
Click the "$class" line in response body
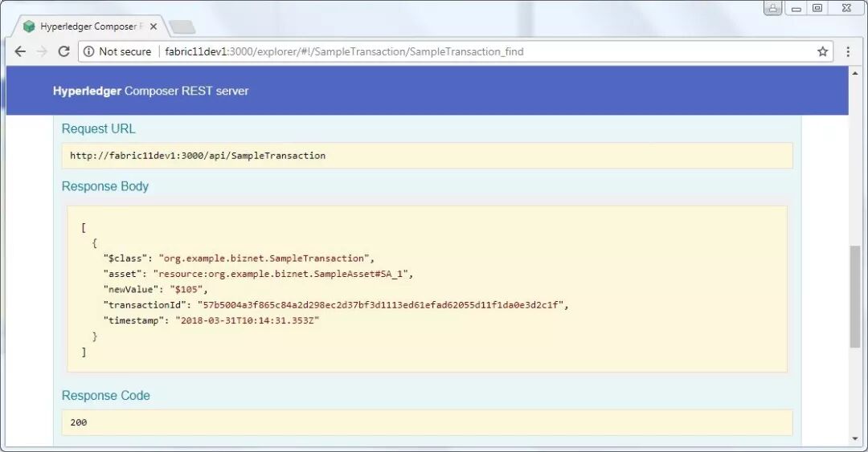239,259
